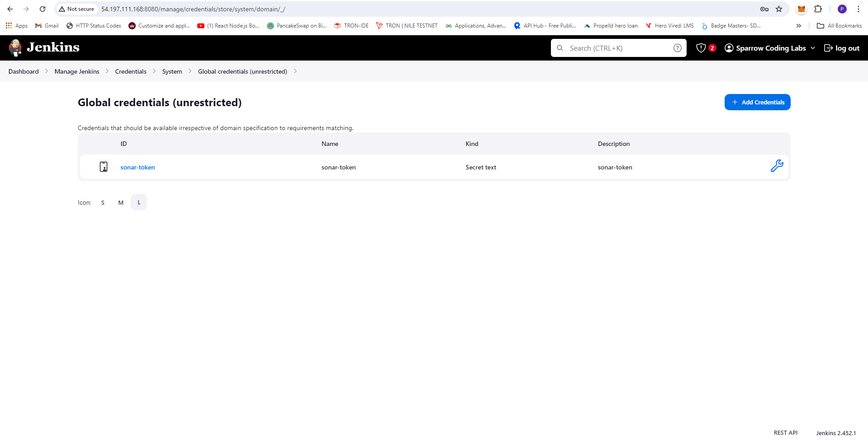Open the Propelld hero loan bookmark
Viewport: 868px width, 446px height.
click(611, 26)
